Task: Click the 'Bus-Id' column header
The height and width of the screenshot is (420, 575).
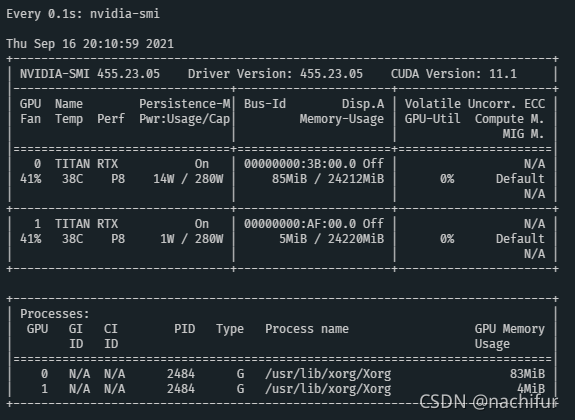Action: tap(265, 104)
